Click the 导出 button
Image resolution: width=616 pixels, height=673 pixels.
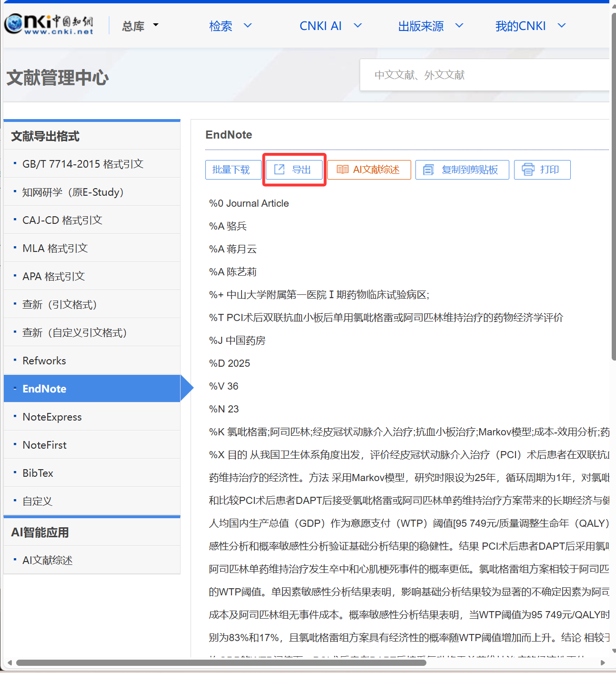pyautogui.click(x=294, y=170)
